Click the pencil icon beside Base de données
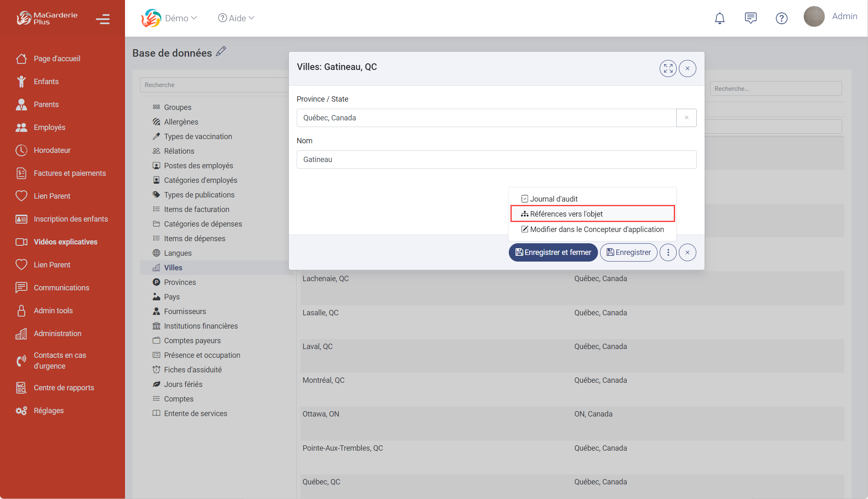 (x=221, y=51)
